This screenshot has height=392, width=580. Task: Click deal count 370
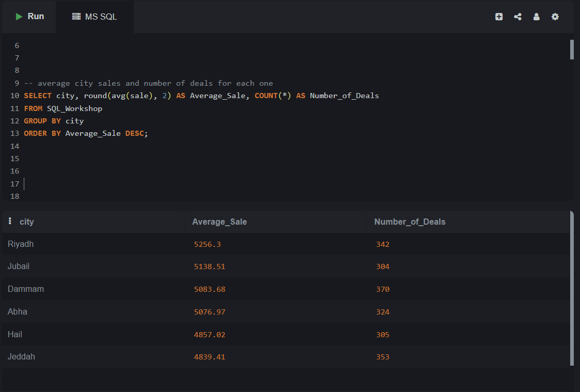point(383,289)
